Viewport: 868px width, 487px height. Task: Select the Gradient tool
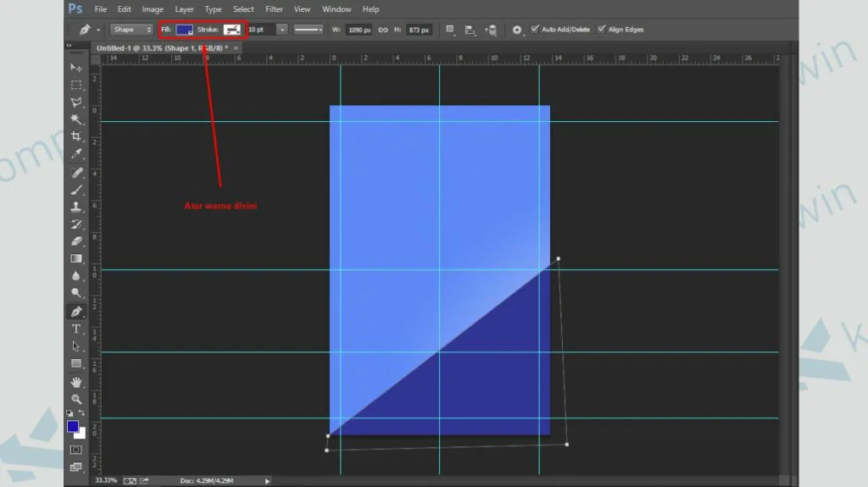click(x=76, y=258)
